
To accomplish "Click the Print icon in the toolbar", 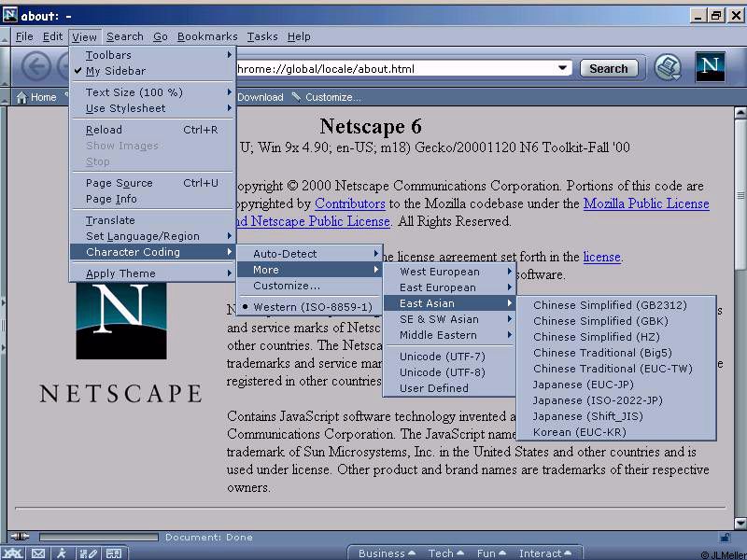I will click(x=668, y=67).
